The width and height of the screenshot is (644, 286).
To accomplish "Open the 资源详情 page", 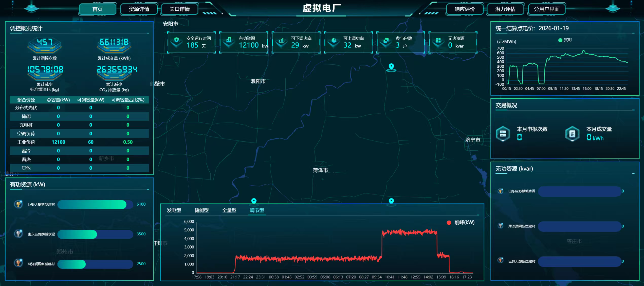I will point(139,9).
